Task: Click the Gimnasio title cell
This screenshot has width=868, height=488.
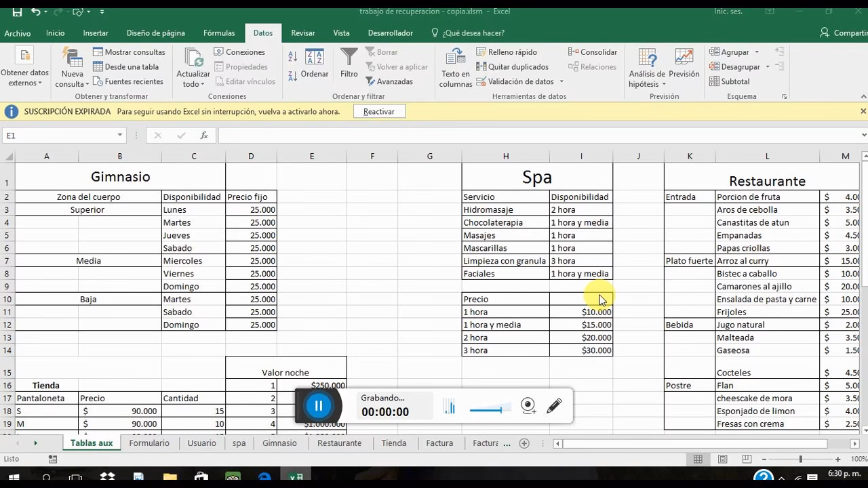Action: pyautogui.click(x=120, y=177)
